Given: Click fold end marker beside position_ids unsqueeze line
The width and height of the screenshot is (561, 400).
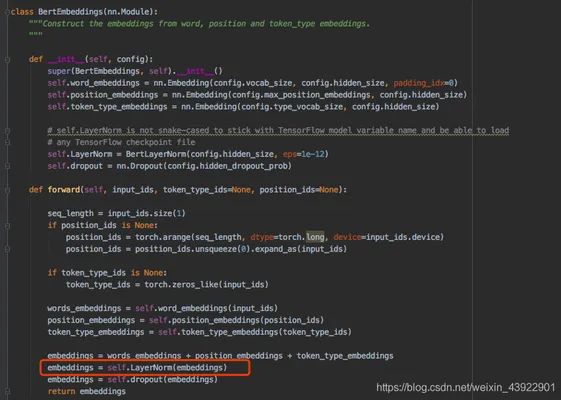Looking at the screenshot, I should 8,249.
